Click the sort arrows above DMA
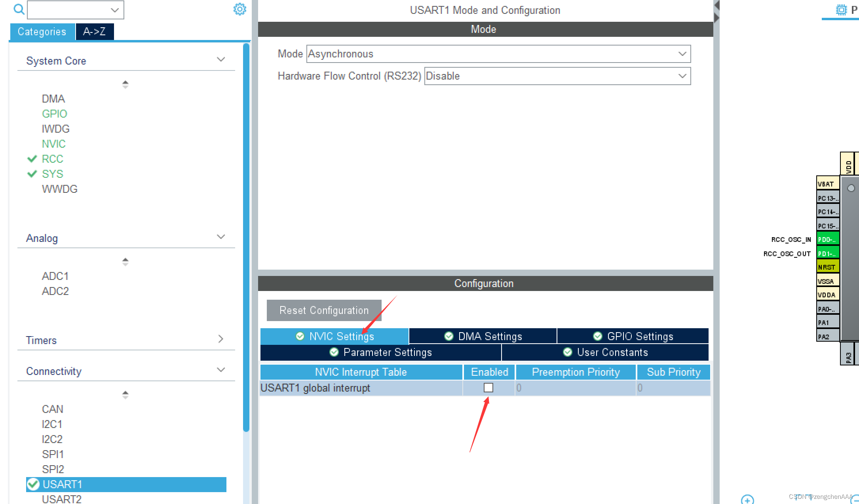Viewport: 859px width, 504px height. click(x=125, y=84)
